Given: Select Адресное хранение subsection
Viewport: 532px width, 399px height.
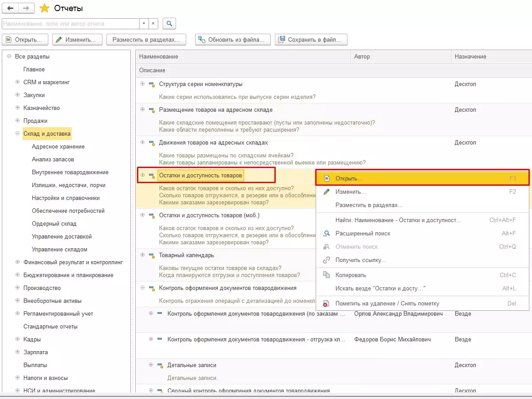Looking at the screenshot, I should [58, 146].
